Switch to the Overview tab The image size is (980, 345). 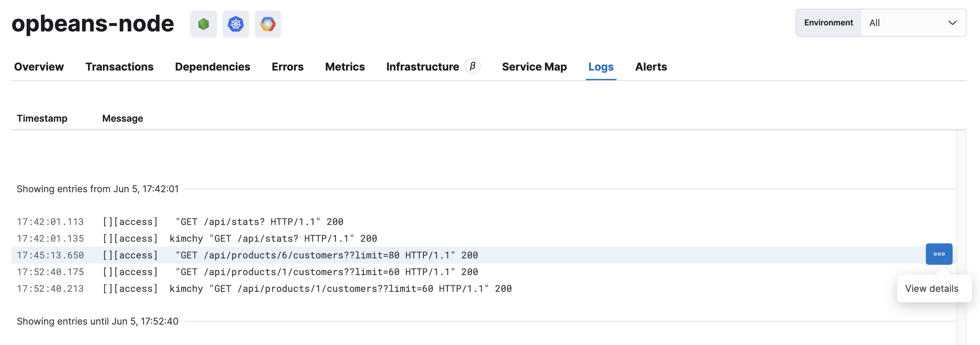point(38,67)
